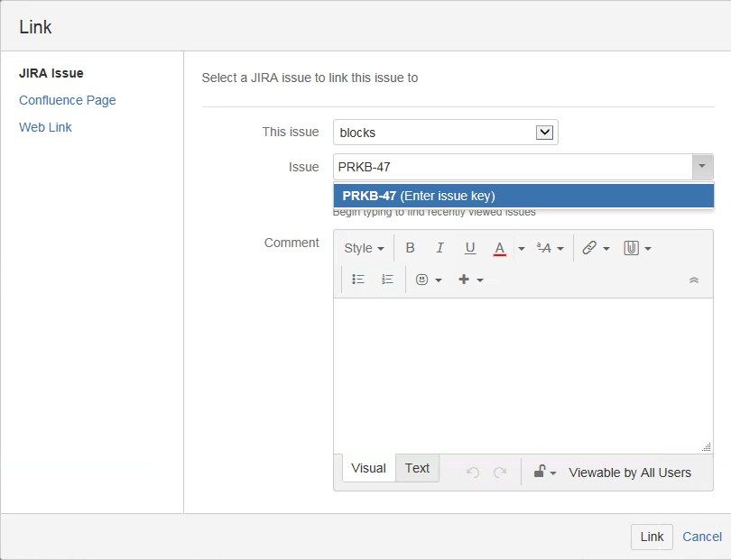Cancel the link dialog
Screen dimensions: 731x560
coord(702,537)
